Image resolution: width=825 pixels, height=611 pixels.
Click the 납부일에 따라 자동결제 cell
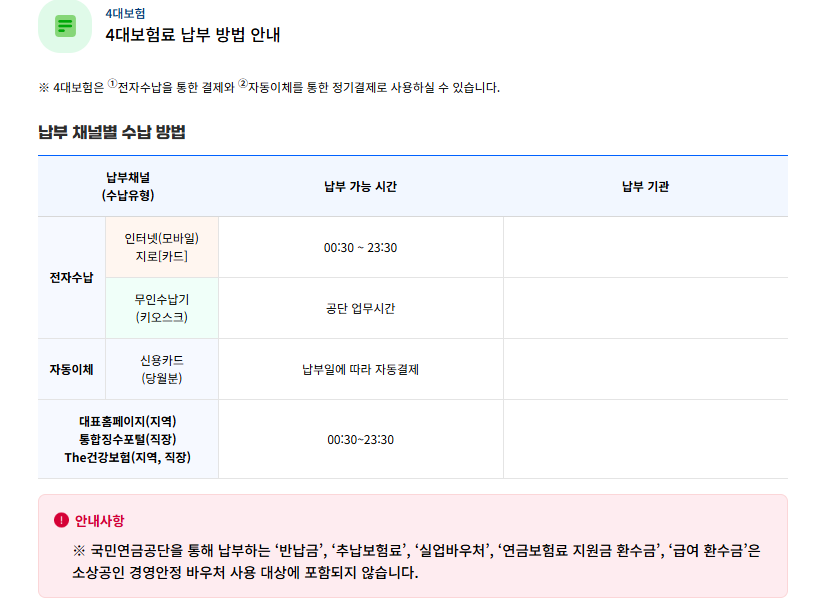(x=360, y=369)
